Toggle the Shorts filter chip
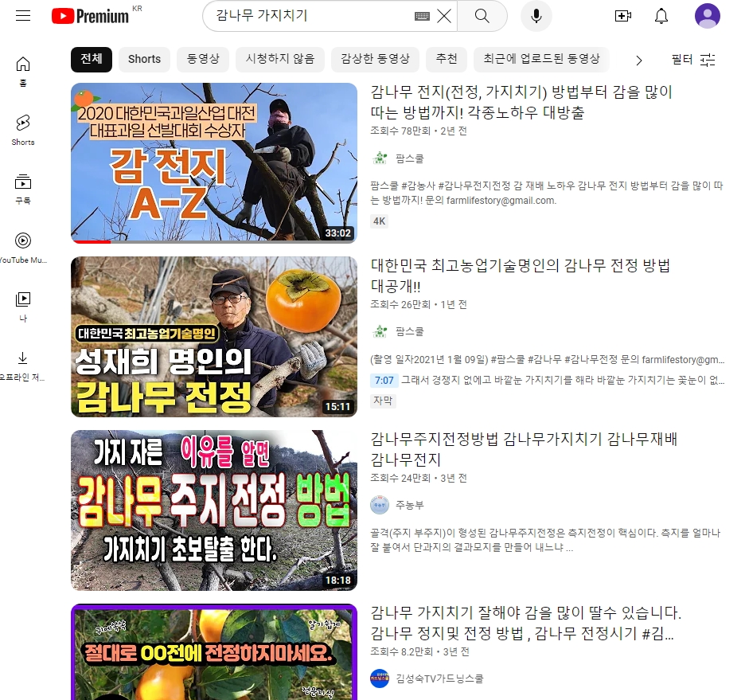745x700 pixels. tap(144, 59)
